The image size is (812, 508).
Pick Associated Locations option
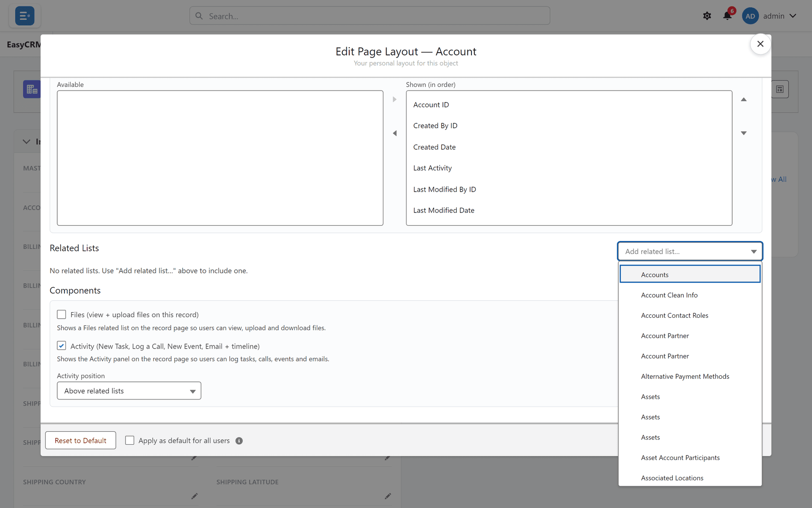point(690,478)
